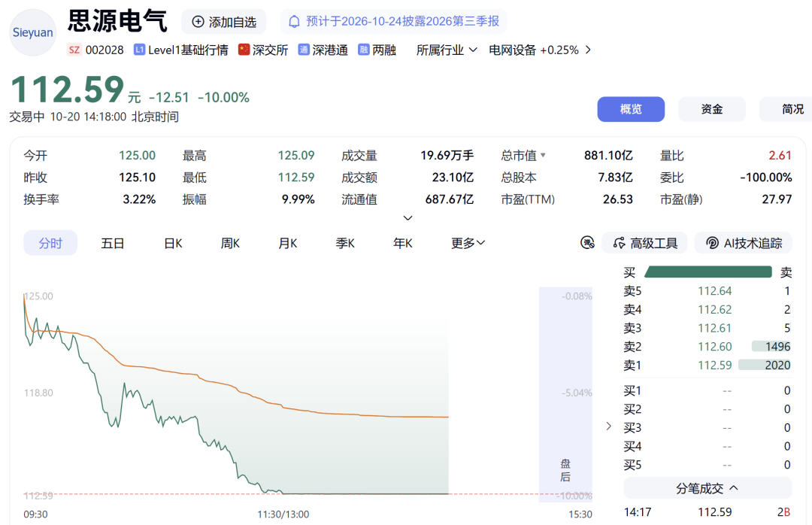812x525 pixels.
Task: Click the 添加自选 watchlist button
Action: pos(224,22)
